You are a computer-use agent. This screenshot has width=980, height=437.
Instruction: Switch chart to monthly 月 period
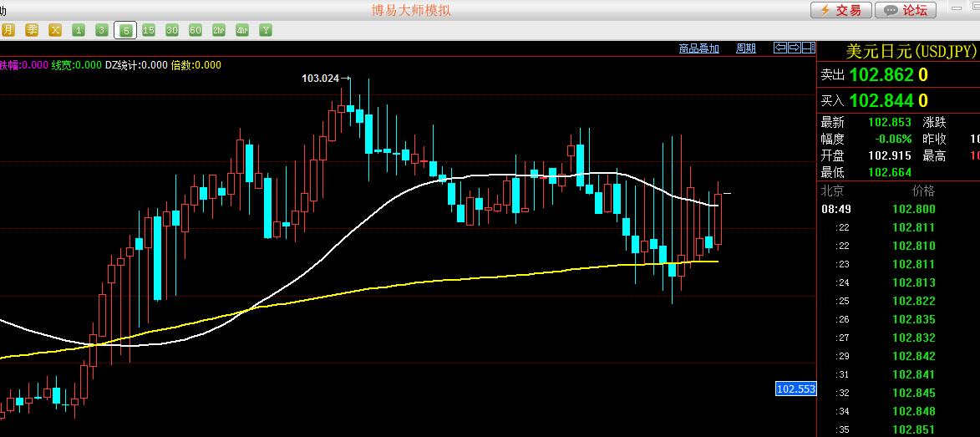(8, 30)
